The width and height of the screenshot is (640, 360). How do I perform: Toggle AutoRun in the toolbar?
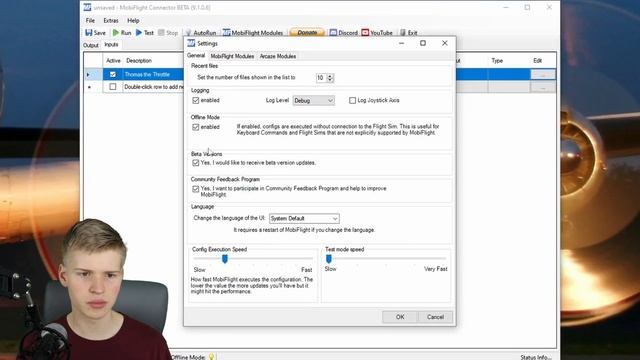point(201,33)
